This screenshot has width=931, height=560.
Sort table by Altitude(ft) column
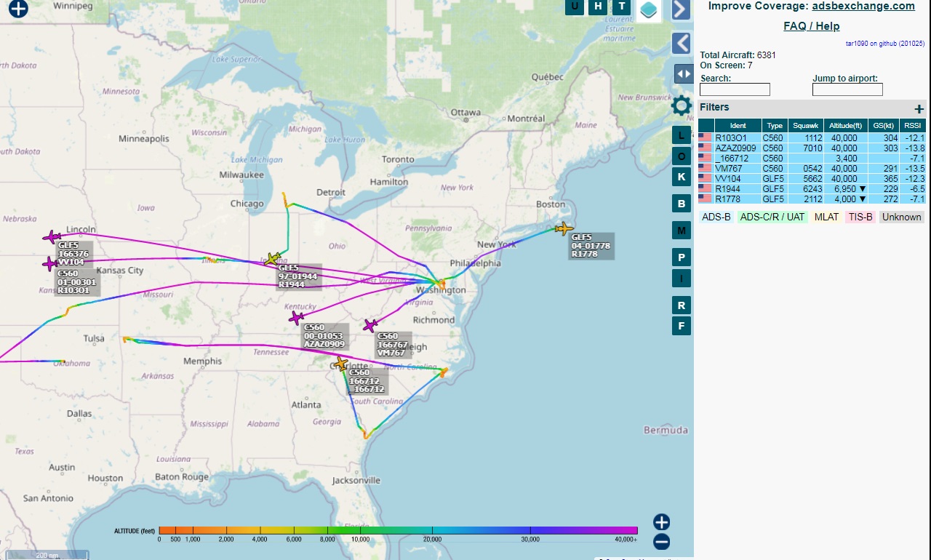[846, 126]
